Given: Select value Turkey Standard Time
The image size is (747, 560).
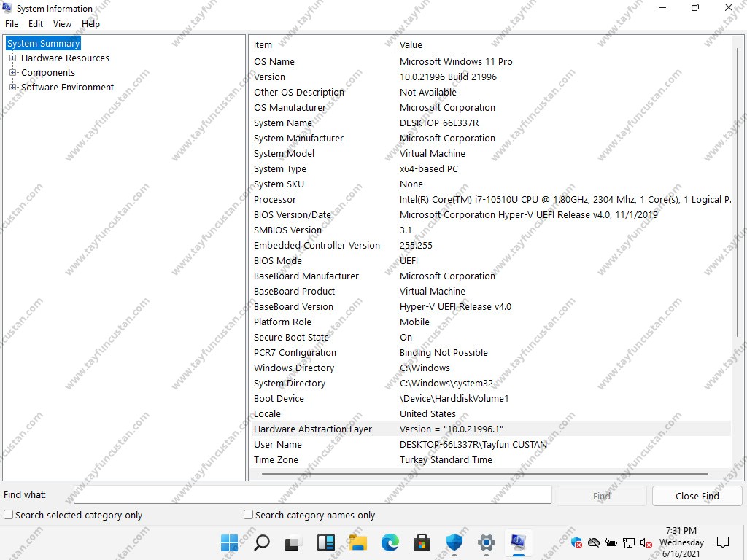Looking at the screenshot, I should click(446, 459).
